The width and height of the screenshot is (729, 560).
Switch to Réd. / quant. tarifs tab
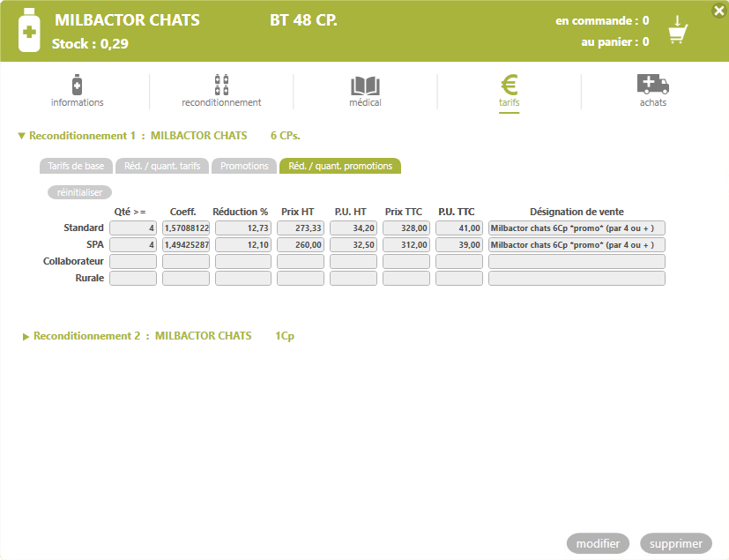tap(162, 166)
